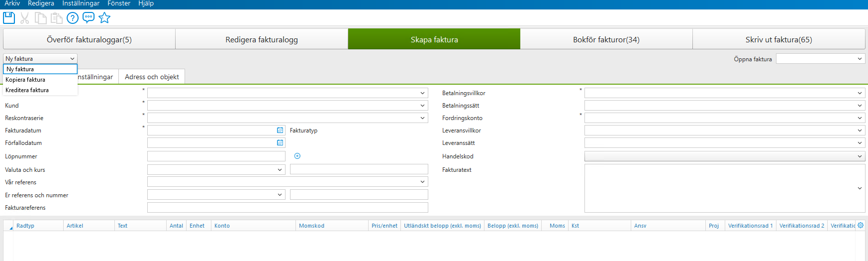The image size is (868, 261).
Task: Expand the Betalningssätt dropdown
Action: [860, 105]
